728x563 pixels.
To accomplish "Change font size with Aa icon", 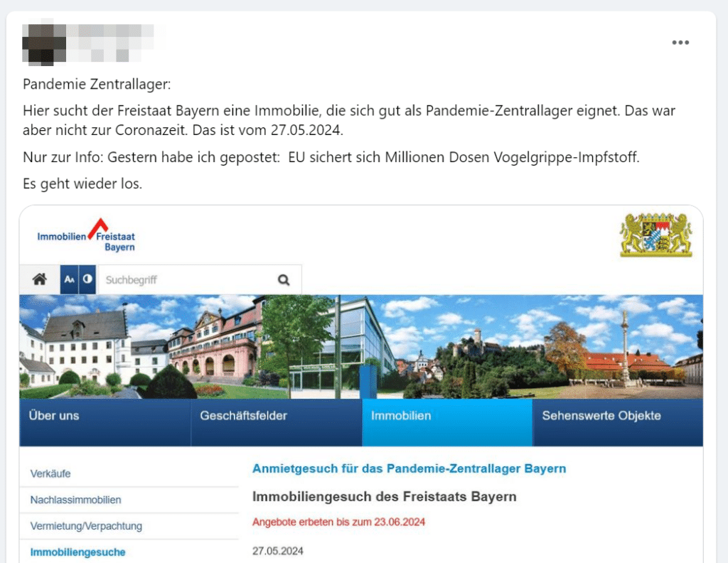I will tap(69, 279).
